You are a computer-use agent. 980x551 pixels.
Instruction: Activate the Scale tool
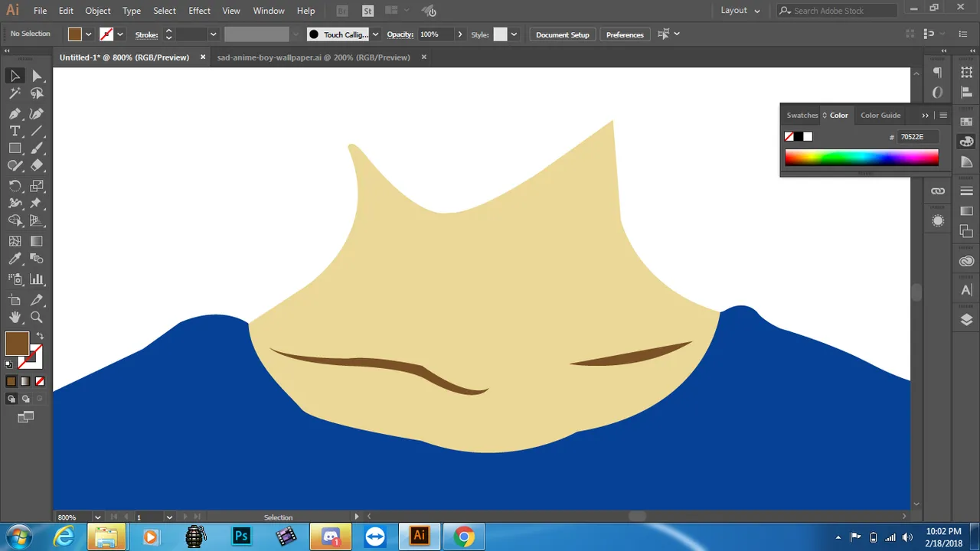point(37,186)
